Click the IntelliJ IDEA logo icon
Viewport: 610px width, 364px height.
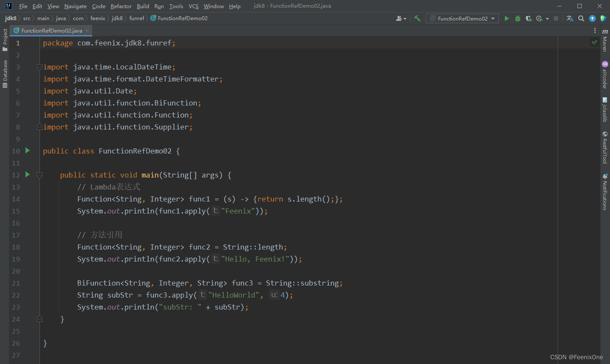coord(8,6)
